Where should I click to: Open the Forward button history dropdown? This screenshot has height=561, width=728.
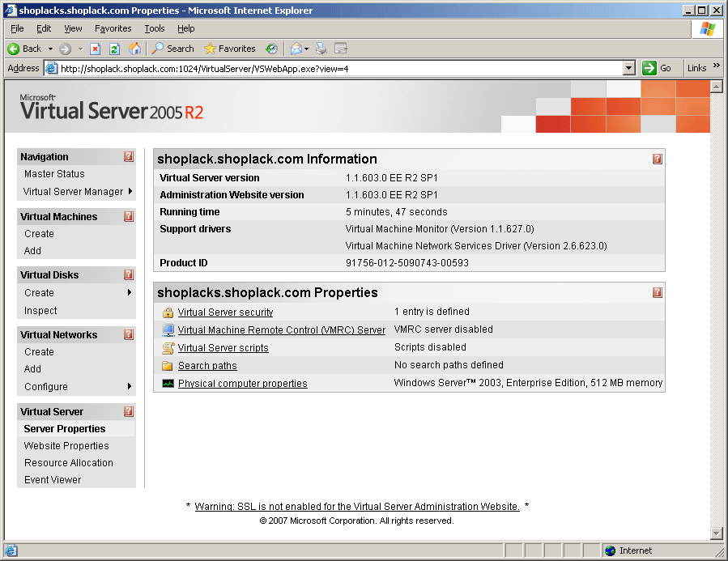tap(80, 49)
